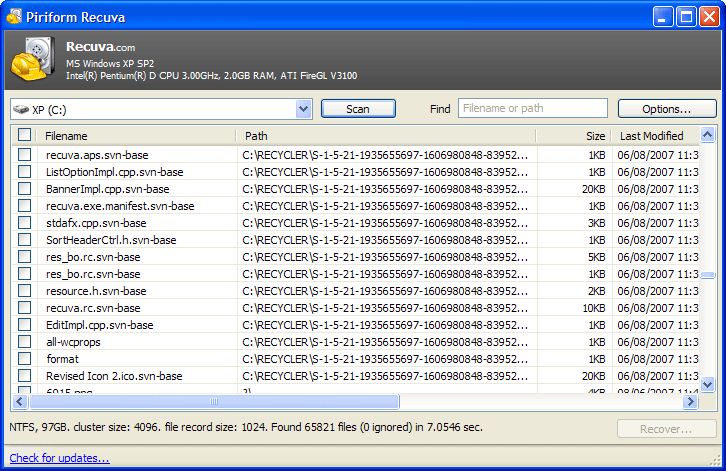The width and height of the screenshot is (726, 471).
Task: Check the box for EditImpl.cpp.svn-base
Action: click(x=25, y=324)
